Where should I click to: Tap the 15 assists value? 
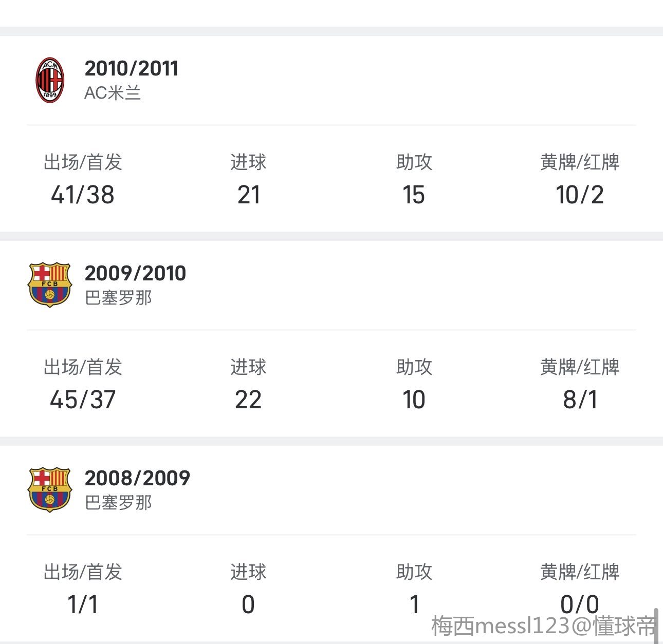[414, 195]
